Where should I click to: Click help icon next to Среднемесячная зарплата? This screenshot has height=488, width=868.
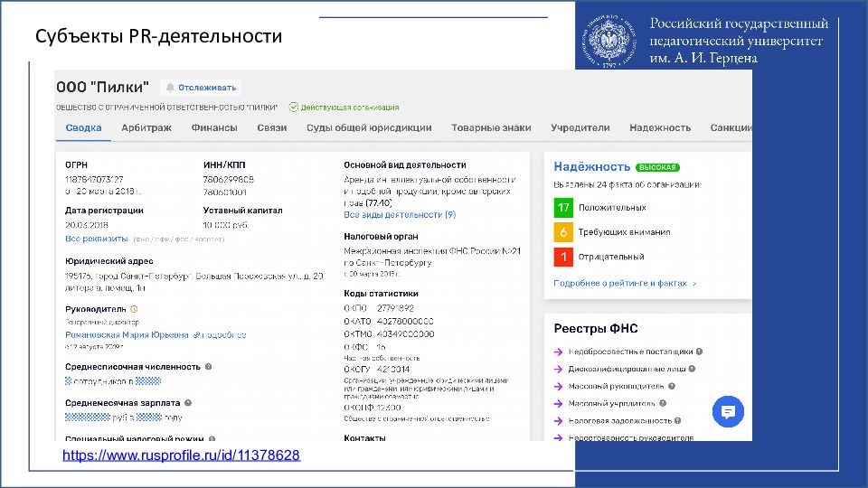point(188,403)
